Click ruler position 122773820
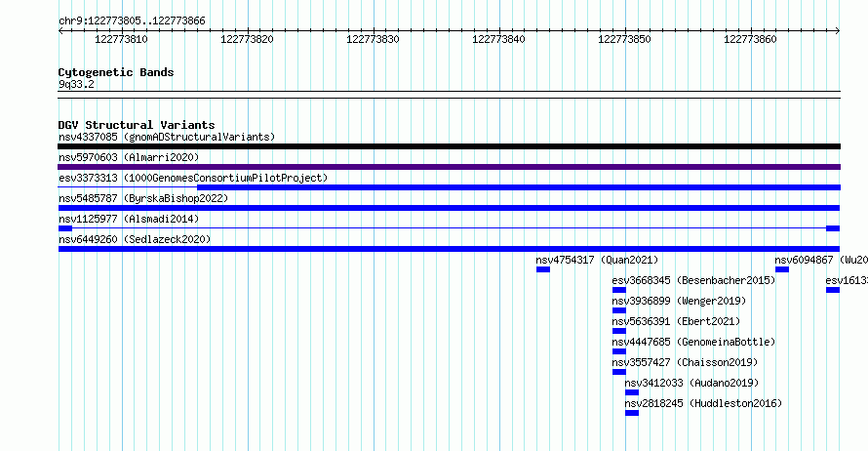 247,39
